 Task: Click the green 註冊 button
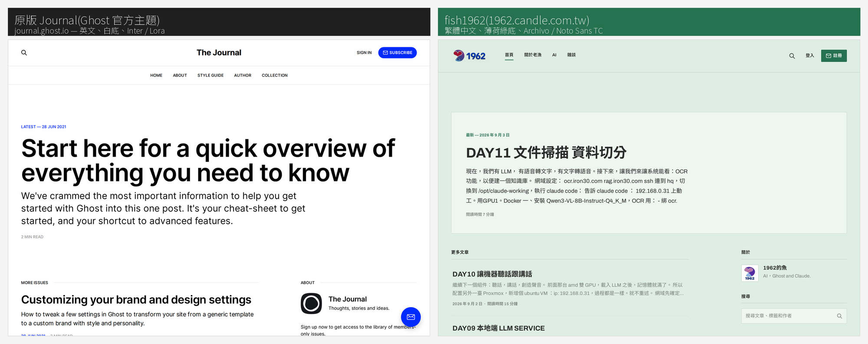coord(834,56)
